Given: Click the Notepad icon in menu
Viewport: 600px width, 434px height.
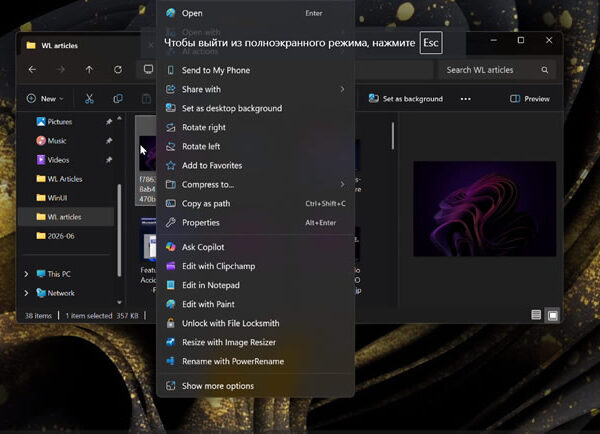Looking at the screenshot, I should coord(171,286).
